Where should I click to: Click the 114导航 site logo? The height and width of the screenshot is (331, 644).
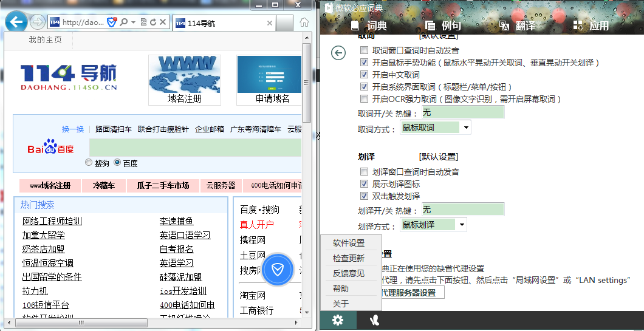tap(69, 77)
